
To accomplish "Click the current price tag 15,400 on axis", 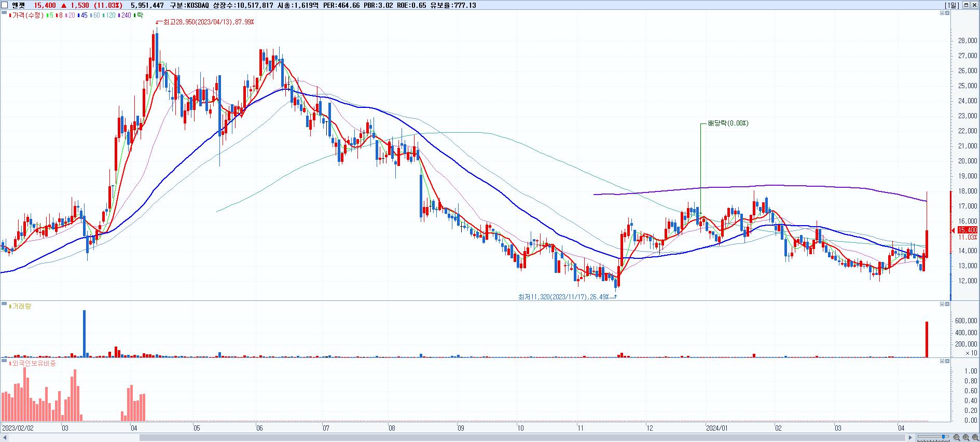I will pos(967,230).
